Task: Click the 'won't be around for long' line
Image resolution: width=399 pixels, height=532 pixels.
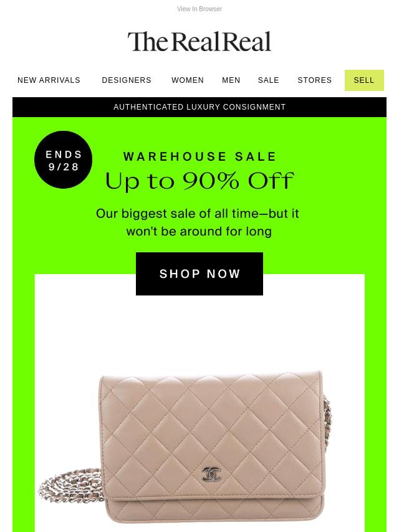Action: tap(199, 231)
